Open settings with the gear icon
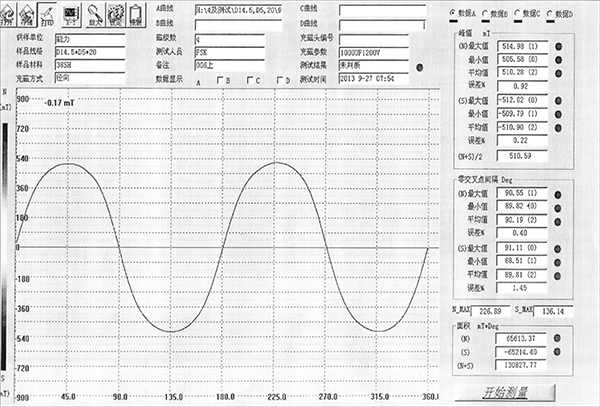The width and height of the screenshot is (600, 407). pos(114,14)
